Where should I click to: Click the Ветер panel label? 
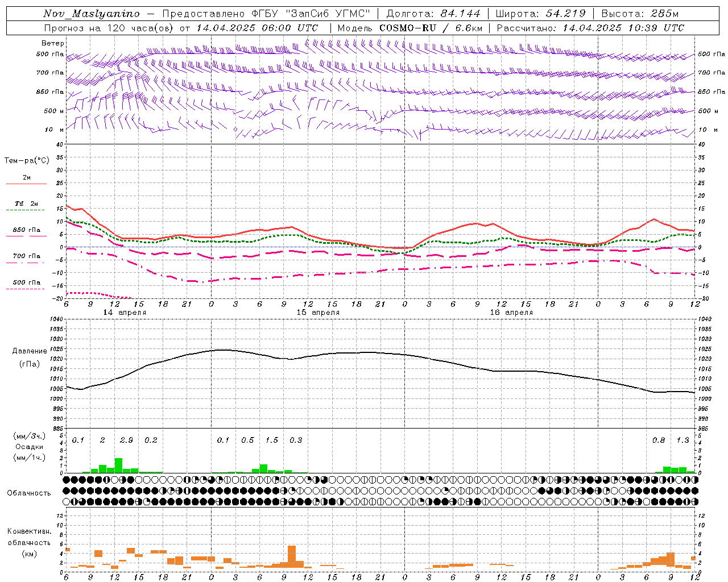point(53,43)
